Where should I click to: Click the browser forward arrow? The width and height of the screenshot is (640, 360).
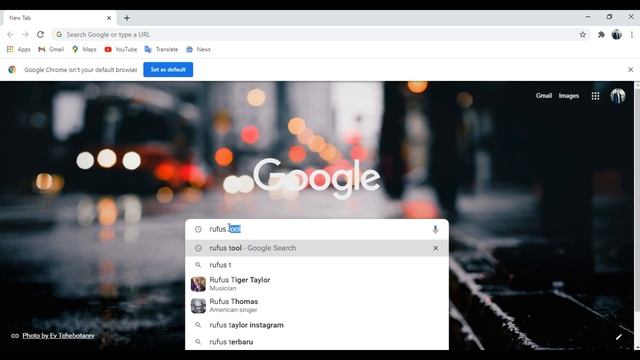[x=25, y=35]
